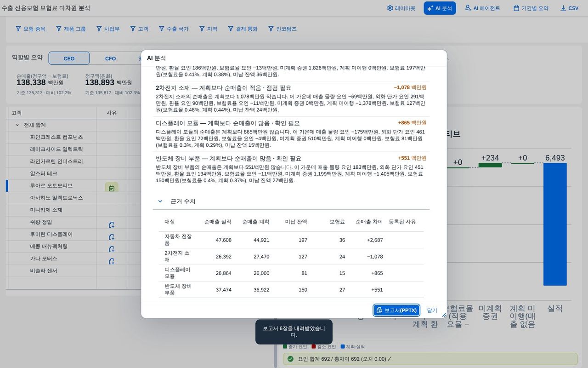Collapse the 근거 수치 section
This screenshot has width=588, height=368.
(x=160, y=201)
